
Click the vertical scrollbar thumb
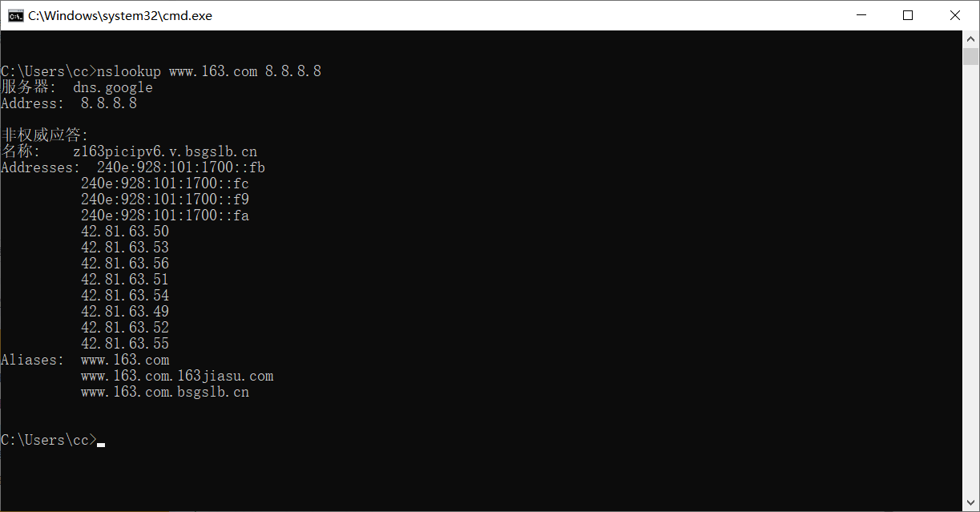(970, 56)
